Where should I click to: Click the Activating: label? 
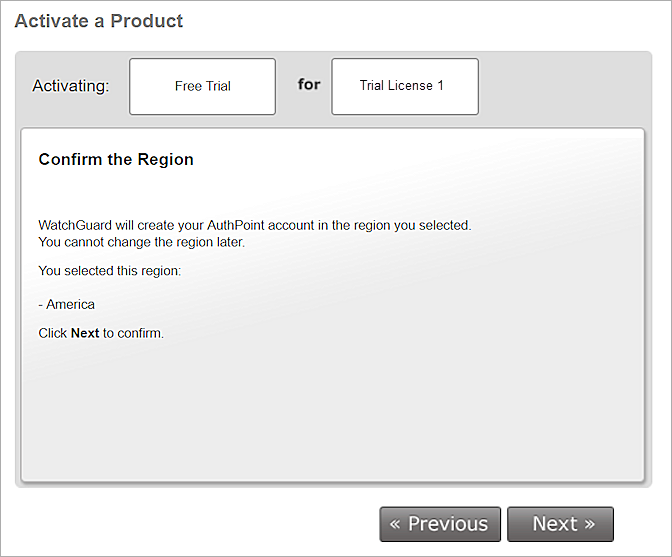tap(70, 86)
